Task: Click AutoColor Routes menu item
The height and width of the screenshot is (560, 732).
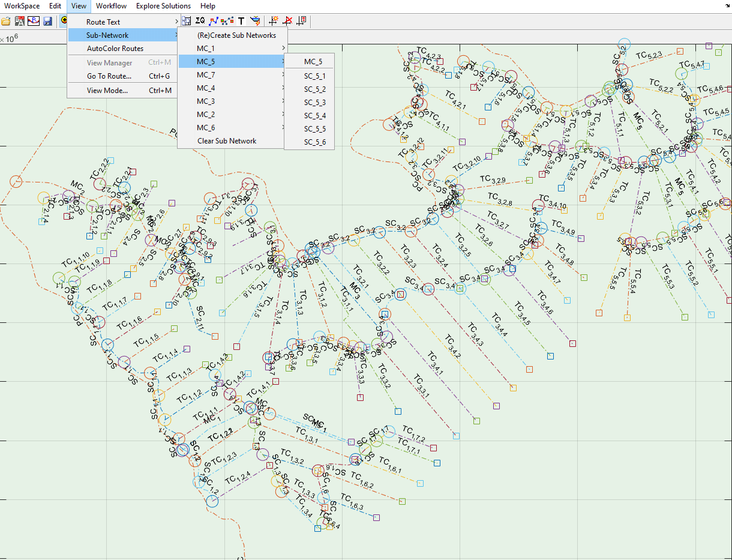Action: coord(115,49)
